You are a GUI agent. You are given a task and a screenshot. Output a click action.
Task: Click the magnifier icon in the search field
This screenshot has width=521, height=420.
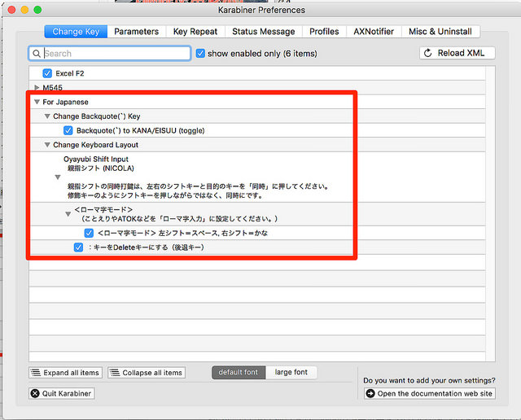pyautogui.click(x=37, y=54)
